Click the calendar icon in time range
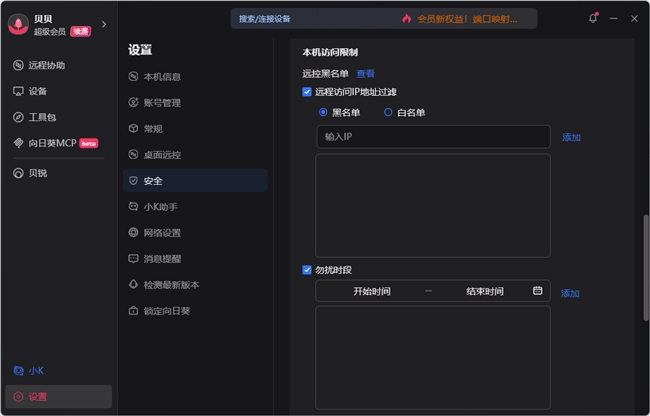 click(537, 291)
